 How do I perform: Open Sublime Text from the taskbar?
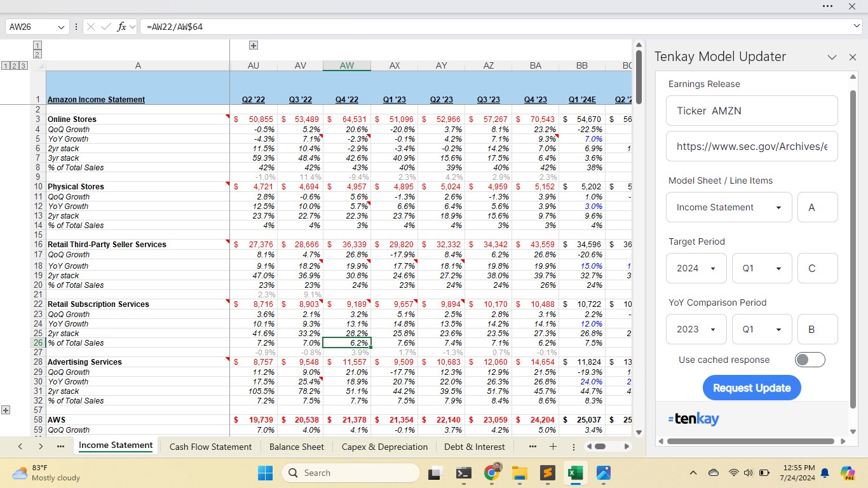(548, 473)
